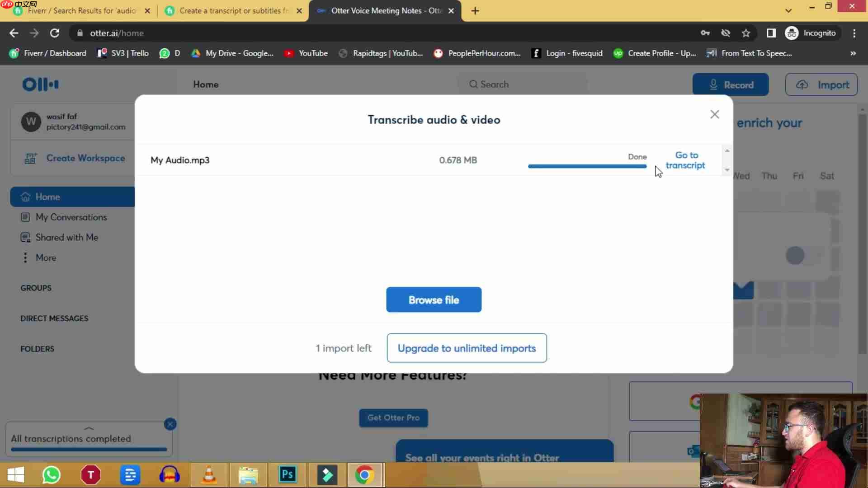This screenshot has width=868, height=488.
Task: Click Get Otter Pro button
Action: (393, 418)
